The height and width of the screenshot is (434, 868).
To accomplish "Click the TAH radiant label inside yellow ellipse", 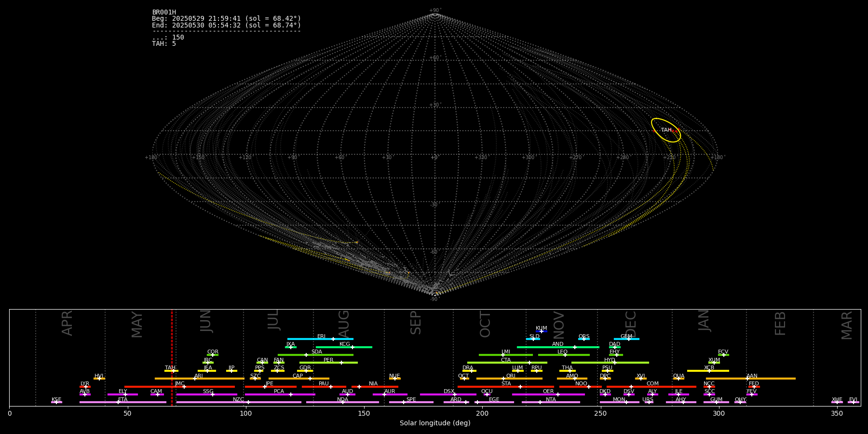I will coord(666,130).
